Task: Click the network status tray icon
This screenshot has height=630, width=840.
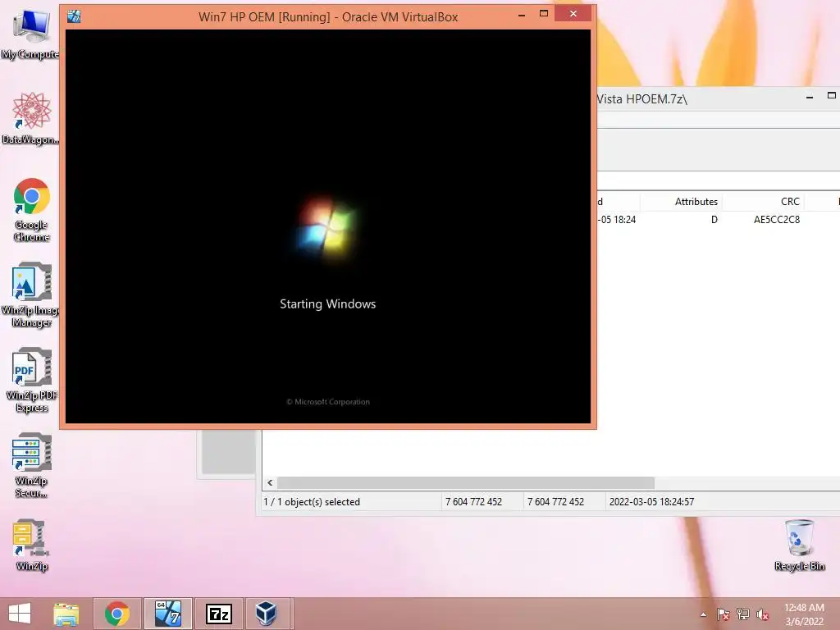Action: tap(742, 614)
